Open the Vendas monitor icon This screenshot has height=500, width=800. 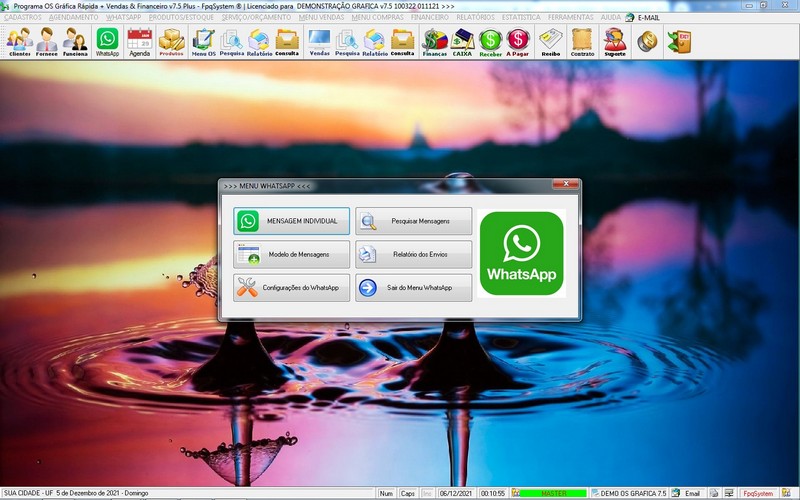[319, 42]
